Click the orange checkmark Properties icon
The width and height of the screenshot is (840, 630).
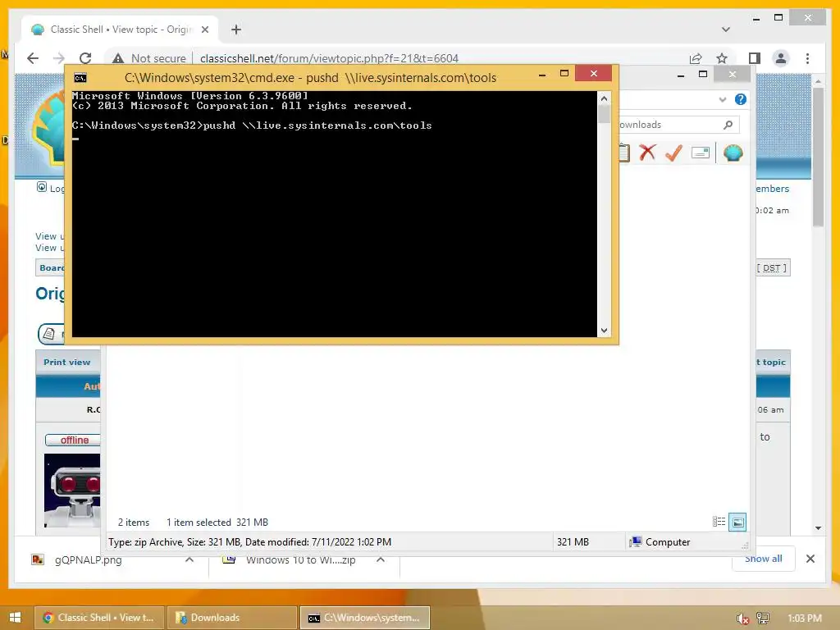(x=673, y=153)
